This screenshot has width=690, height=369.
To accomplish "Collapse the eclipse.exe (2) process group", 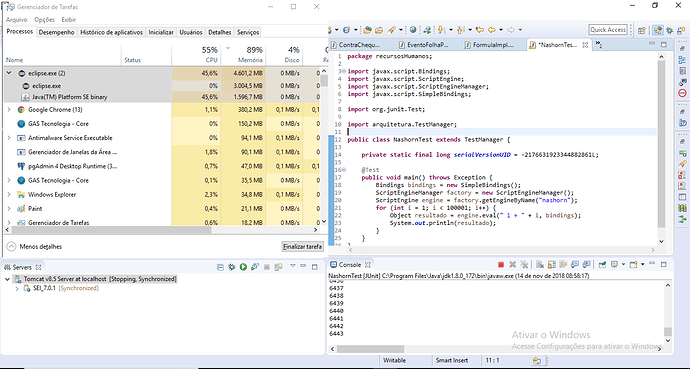I will 9,73.
